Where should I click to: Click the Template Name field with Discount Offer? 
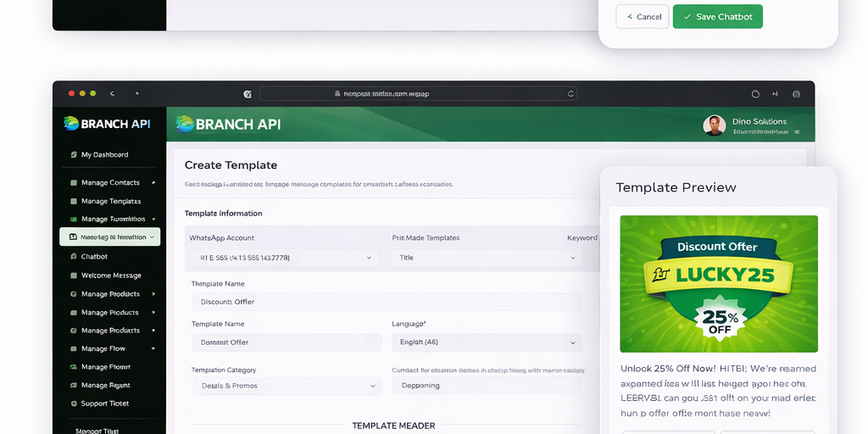[x=386, y=302]
